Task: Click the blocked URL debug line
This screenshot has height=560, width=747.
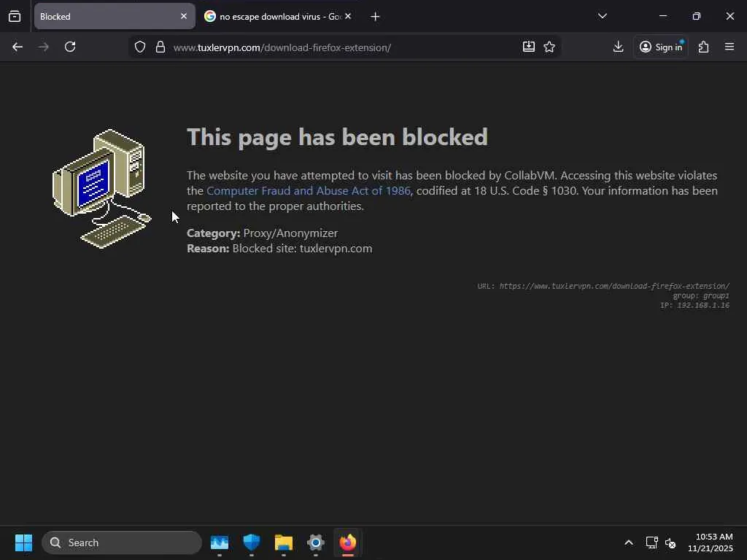Action: click(x=603, y=286)
